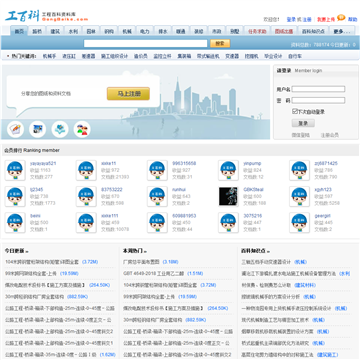Image resolution: width=360 pixels, height=360 pixels.
Task: Click the (建筑施工) category tag
Action: coord(327,355)
